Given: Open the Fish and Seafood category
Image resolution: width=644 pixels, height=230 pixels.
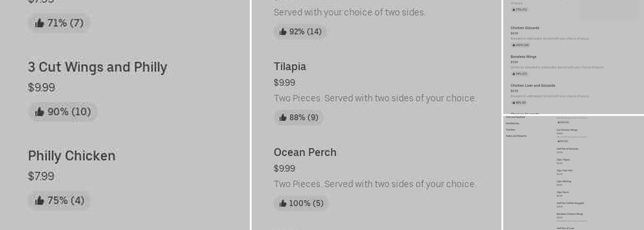Looking at the screenshot, I should tap(515, 117).
